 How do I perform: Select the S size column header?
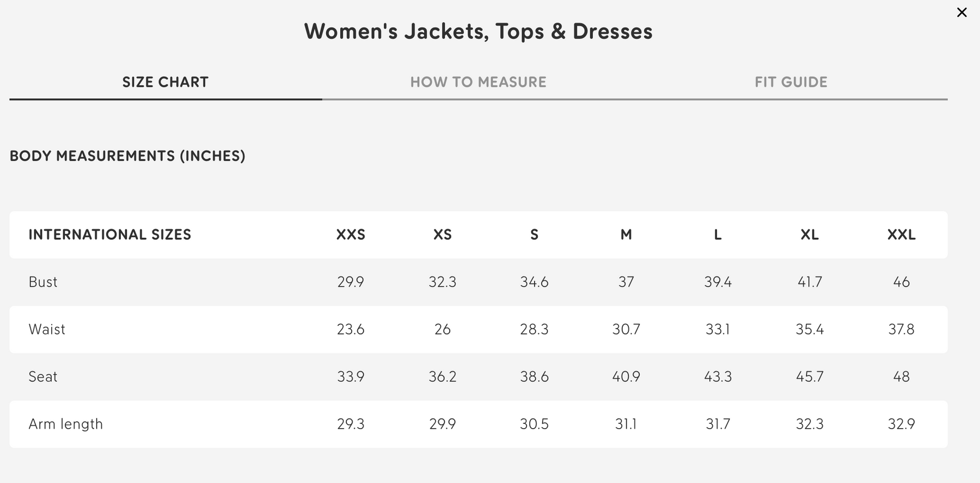[534, 235]
